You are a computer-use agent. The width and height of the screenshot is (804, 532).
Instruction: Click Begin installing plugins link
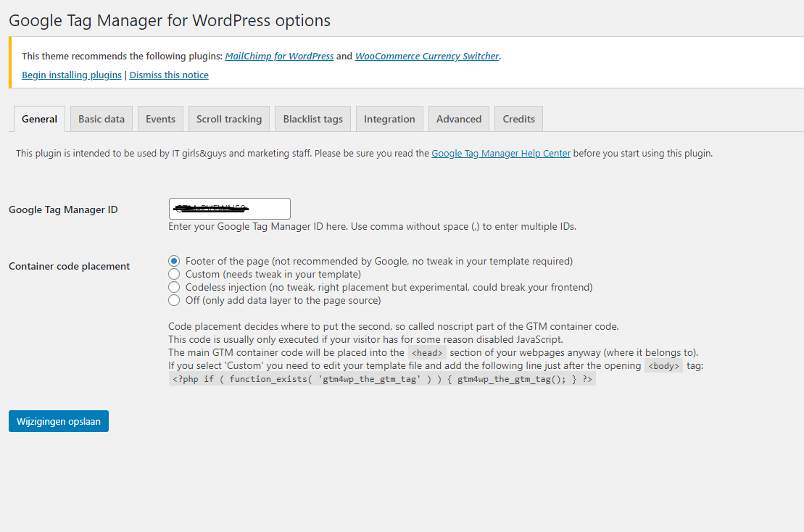point(72,75)
